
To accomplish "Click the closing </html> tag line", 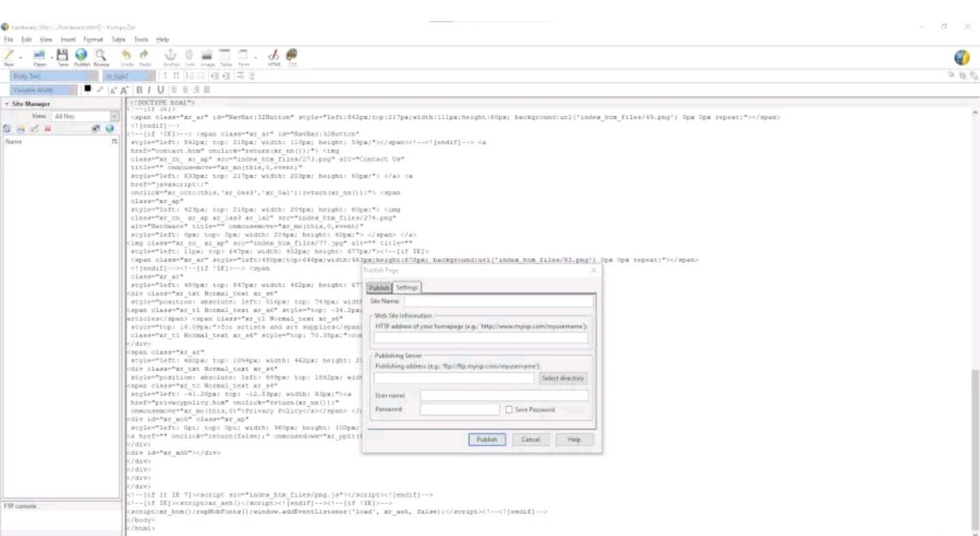I will click(142, 528).
